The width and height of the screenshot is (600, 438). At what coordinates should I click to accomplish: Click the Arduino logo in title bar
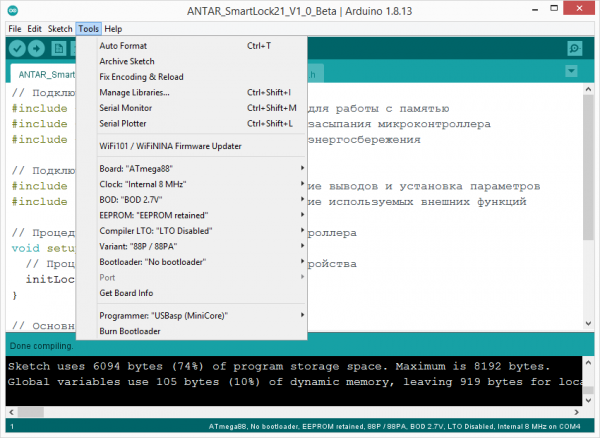tap(13, 11)
